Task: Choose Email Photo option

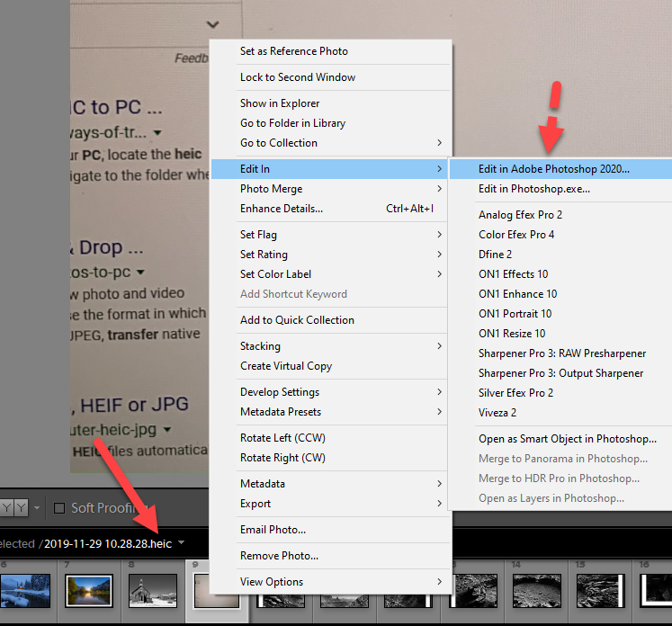Action: click(x=331, y=529)
